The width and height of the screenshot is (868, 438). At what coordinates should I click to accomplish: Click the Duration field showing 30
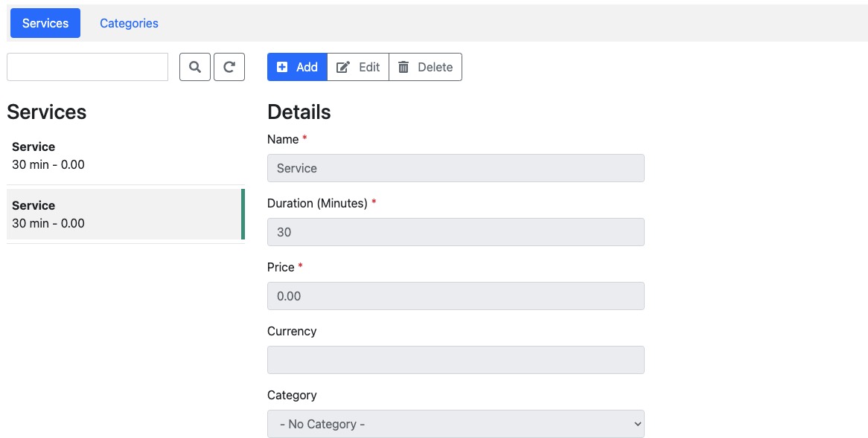pos(456,232)
